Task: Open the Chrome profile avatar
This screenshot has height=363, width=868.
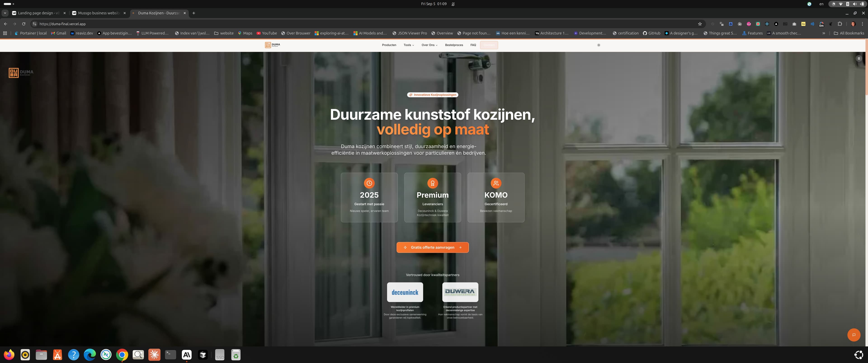Action: [853, 24]
